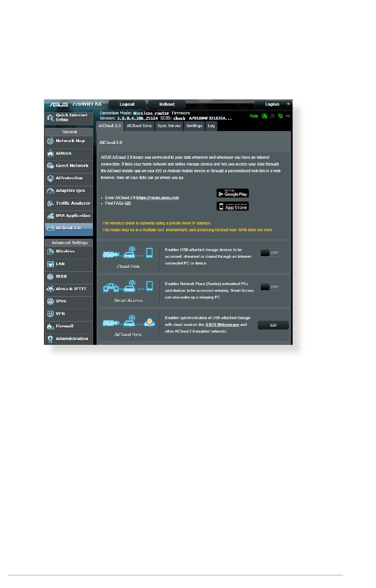Click the firmware version 3.0.0.4.386_25524 link
376x588 pixels.
137,118
